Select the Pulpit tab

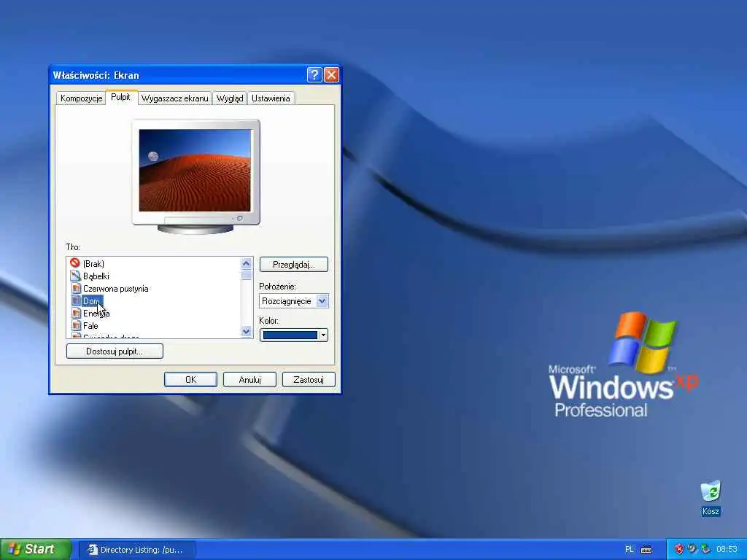(x=120, y=97)
